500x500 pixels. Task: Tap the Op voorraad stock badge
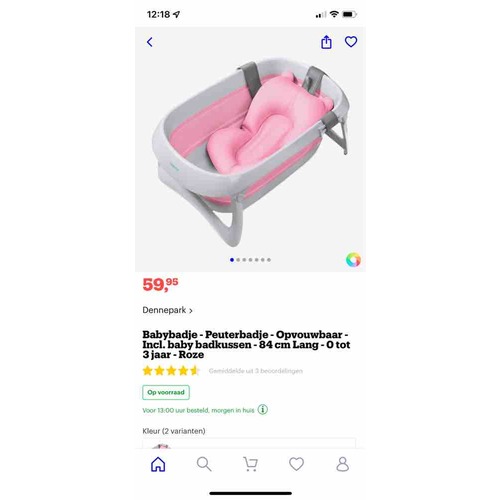[166, 392]
